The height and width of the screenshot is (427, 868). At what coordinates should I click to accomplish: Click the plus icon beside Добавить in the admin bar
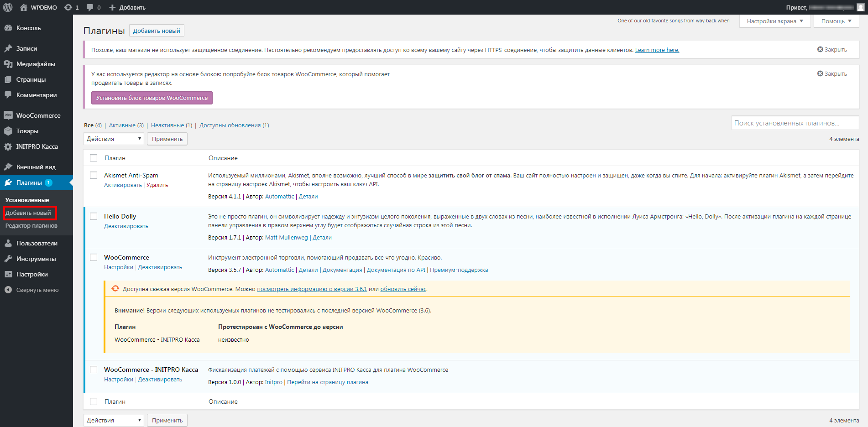pos(112,7)
